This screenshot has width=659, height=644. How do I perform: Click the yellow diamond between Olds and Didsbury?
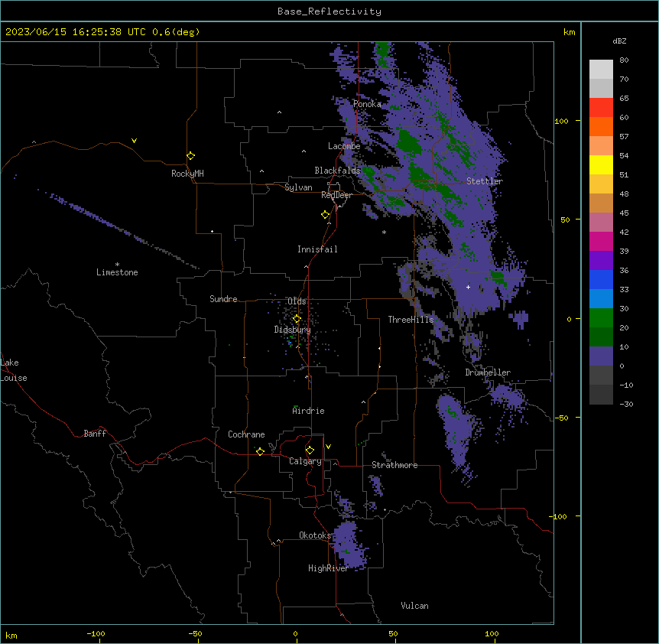[x=297, y=319]
